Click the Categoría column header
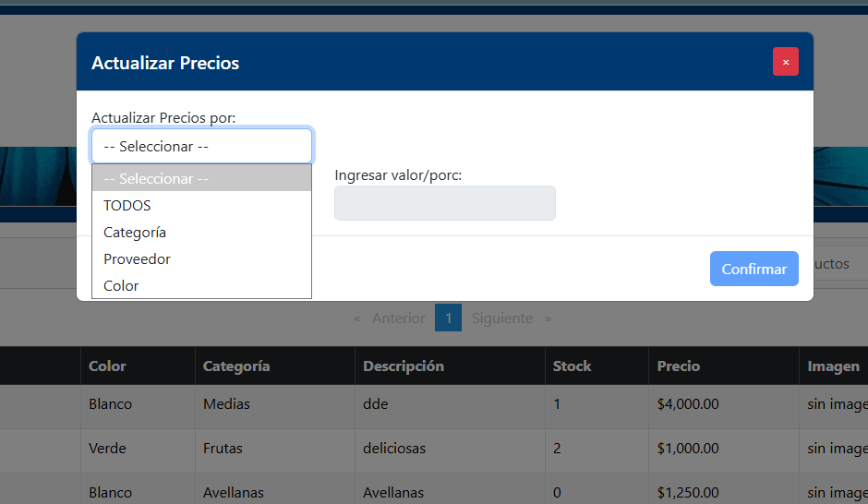Screen dimensions: 868x504 click(x=236, y=366)
